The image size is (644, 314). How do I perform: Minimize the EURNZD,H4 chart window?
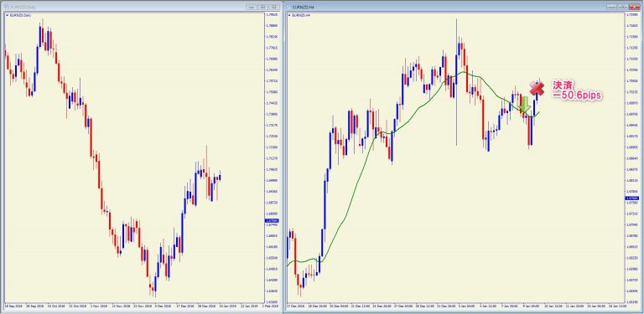click(611, 7)
